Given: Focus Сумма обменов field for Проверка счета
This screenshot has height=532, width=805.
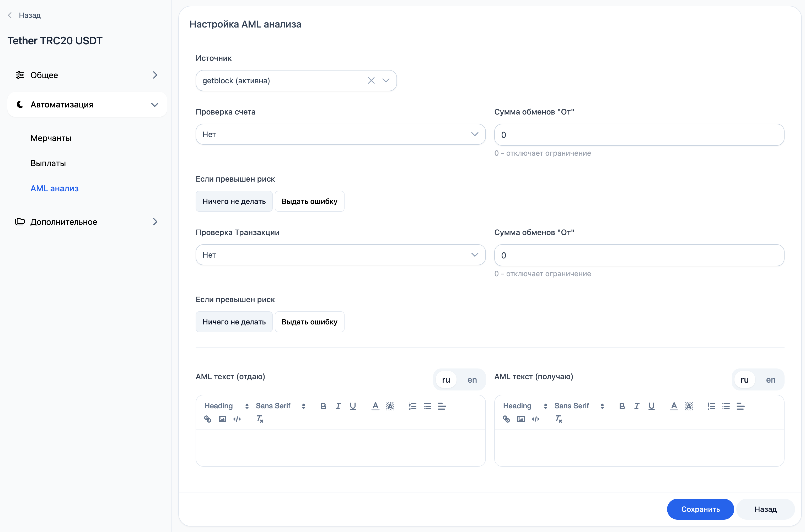Looking at the screenshot, I should coord(639,135).
